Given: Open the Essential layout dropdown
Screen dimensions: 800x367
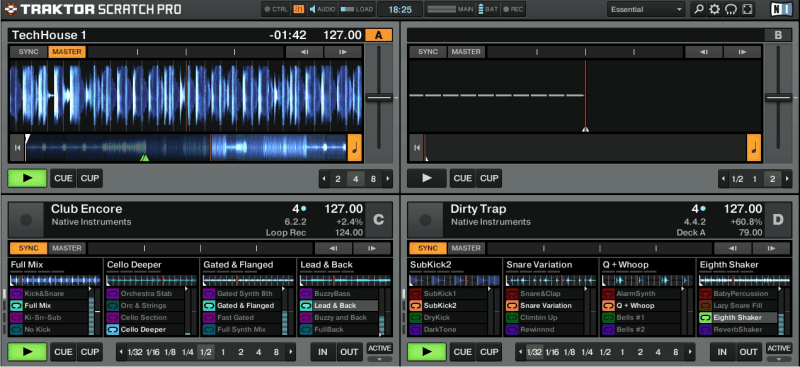Looking at the screenshot, I should (646, 9).
